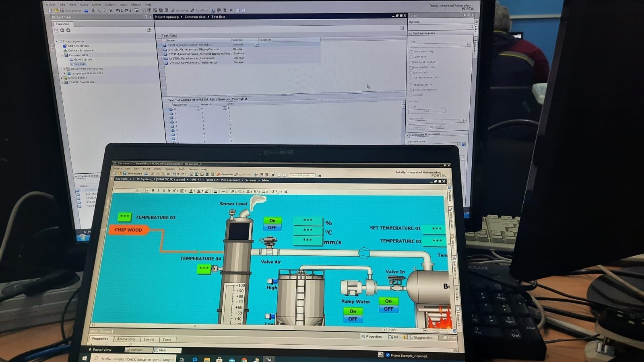
Task: Collapse Common data tree node
Action: [62, 55]
